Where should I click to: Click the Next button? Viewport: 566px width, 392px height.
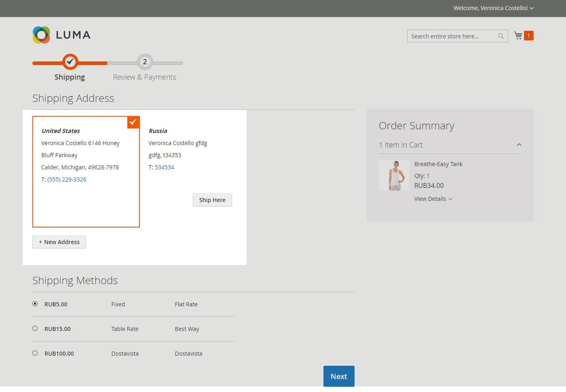point(339,376)
